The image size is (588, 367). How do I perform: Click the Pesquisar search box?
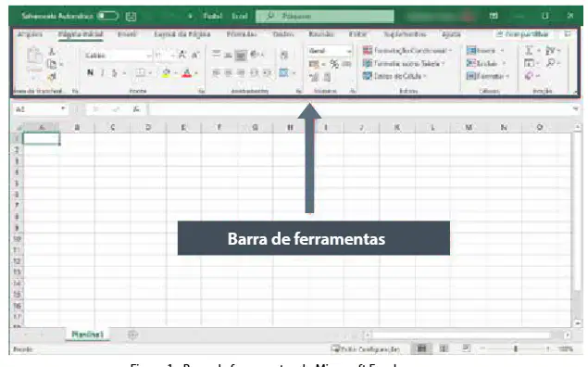[x=325, y=16]
